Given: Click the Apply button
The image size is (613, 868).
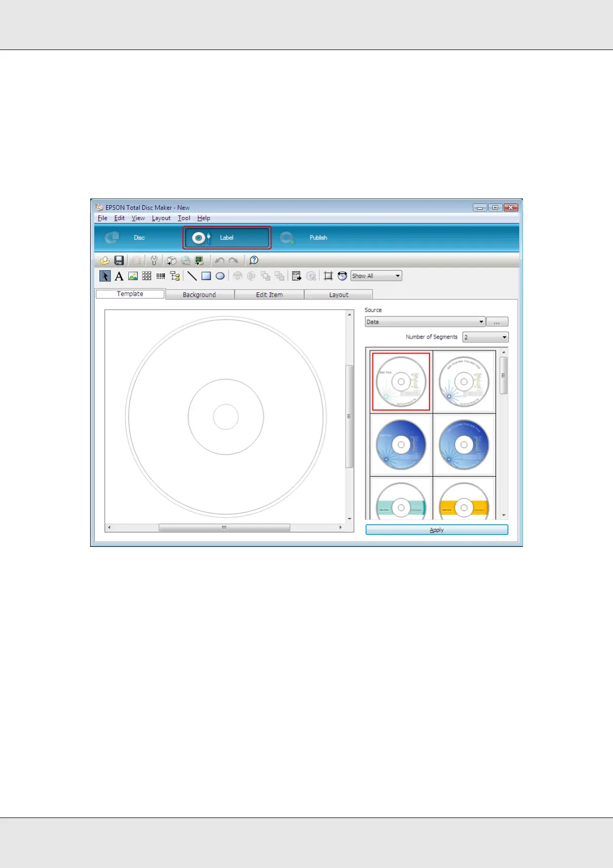Looking at the screenshot, I should [437, 530].
